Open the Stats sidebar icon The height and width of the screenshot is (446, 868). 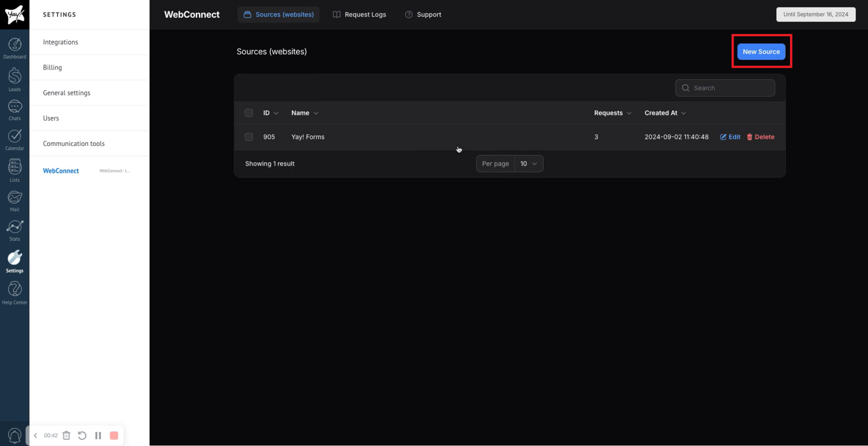(15, 230)
